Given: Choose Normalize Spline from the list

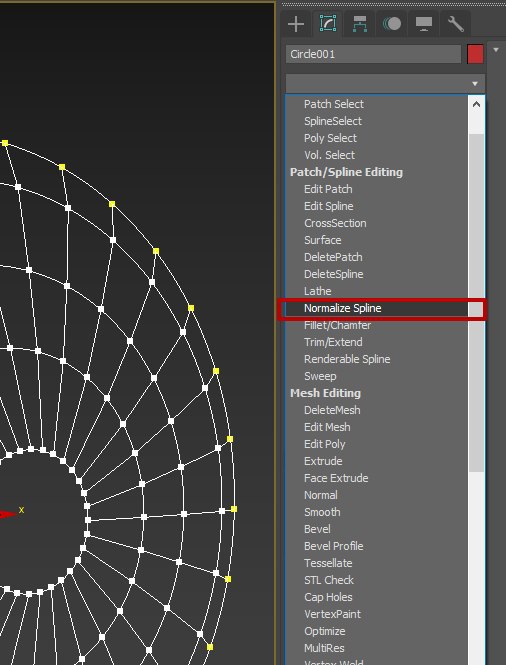Looking at the screenshot, I should coord(342,308).
